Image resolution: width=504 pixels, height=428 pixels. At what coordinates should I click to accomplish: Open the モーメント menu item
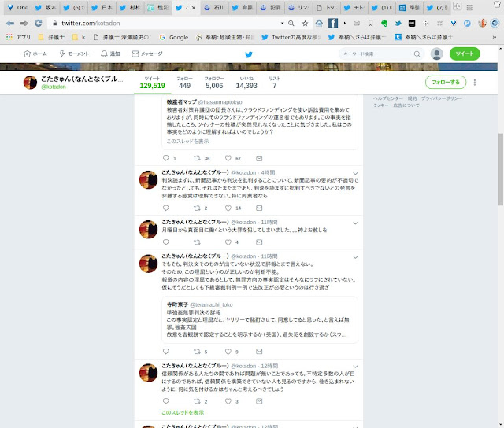point(74,54)
